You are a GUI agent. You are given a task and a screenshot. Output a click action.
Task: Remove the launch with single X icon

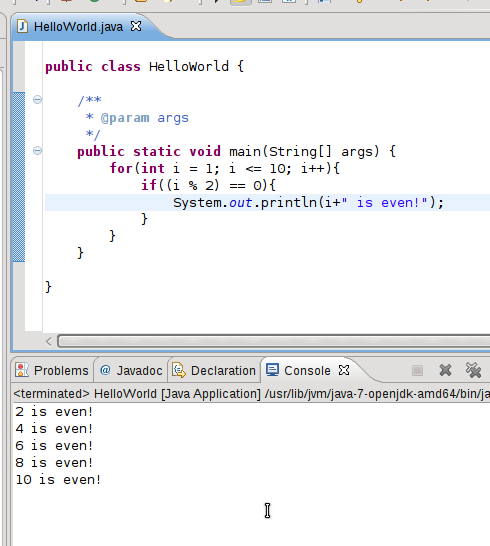(x=445, y=370)
